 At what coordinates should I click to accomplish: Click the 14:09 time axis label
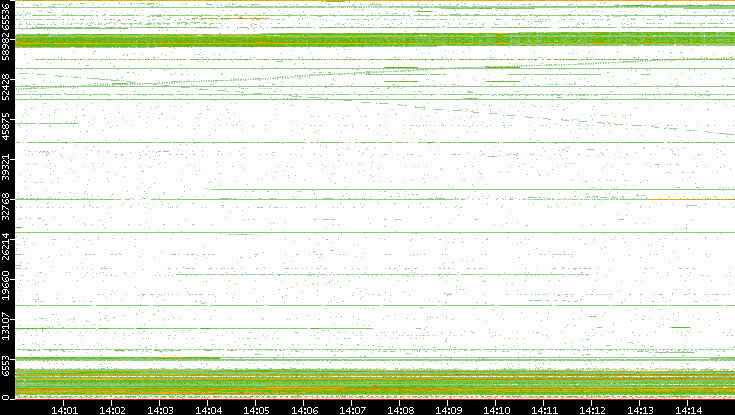click(x=448, y=410)
